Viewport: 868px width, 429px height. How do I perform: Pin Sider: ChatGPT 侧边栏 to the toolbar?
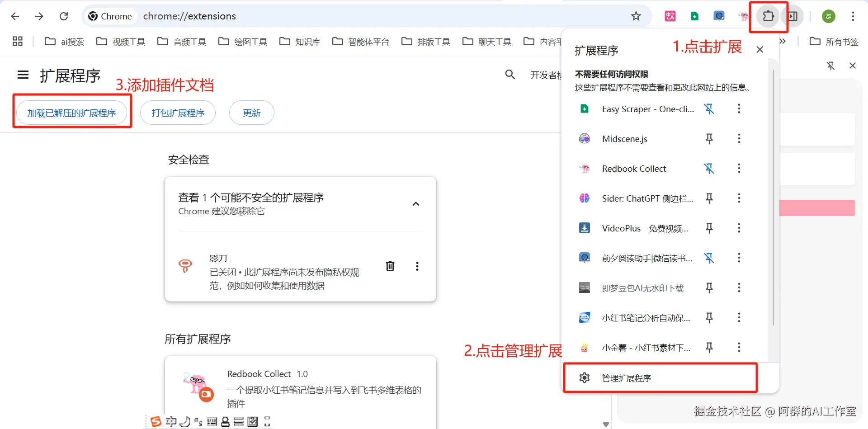click(709, 198)
